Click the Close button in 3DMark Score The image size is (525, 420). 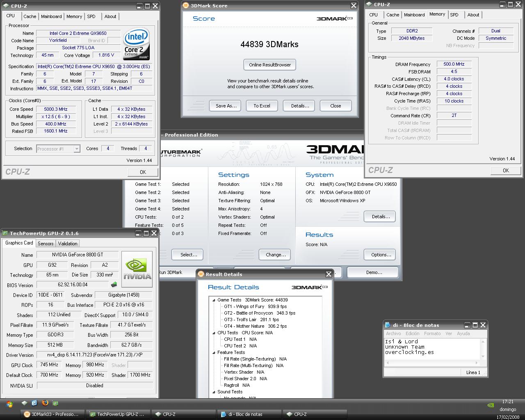coord(336,106)
